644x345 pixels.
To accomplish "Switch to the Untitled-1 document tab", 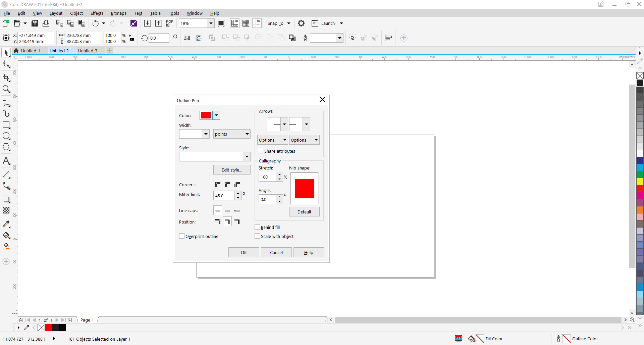I will coord(31,51).
